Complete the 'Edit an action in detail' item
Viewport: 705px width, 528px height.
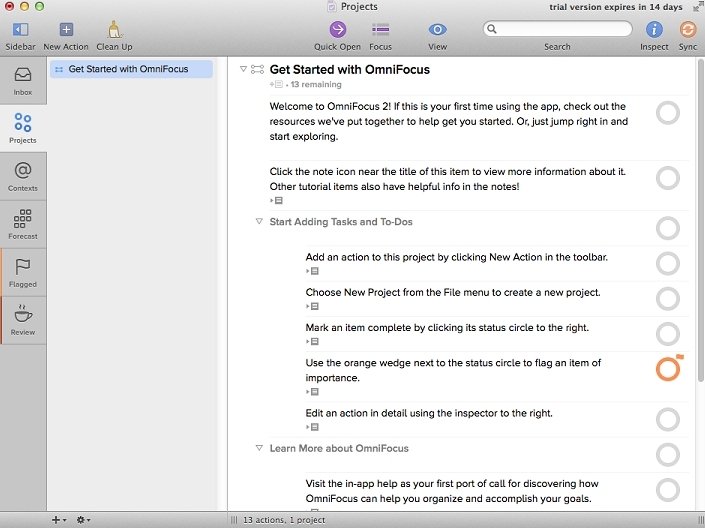[668, 419]
